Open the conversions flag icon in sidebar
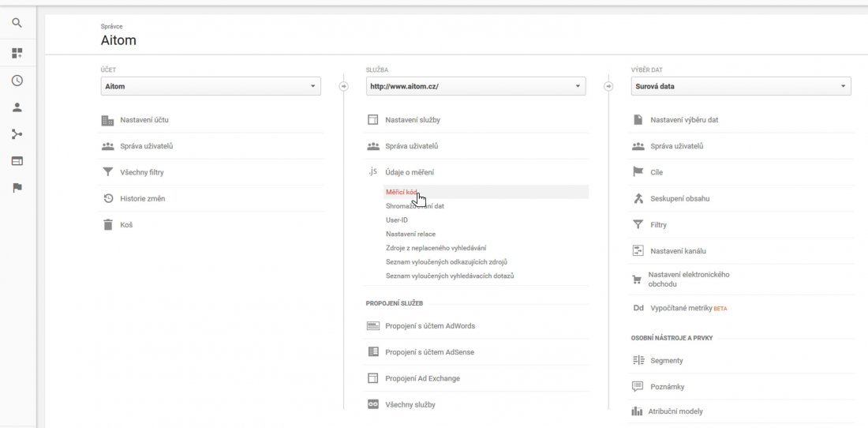 [17, 188]
